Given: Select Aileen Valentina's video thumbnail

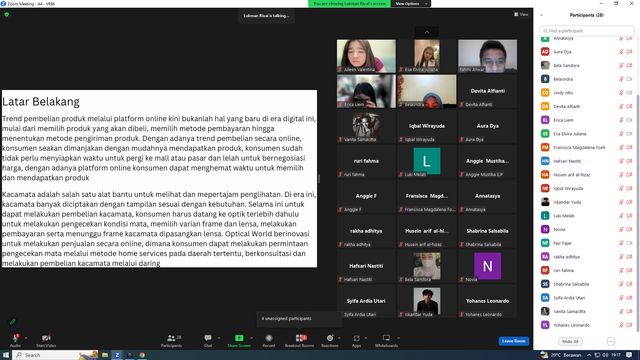Looking at the screenshot, I should coord(366,56).
